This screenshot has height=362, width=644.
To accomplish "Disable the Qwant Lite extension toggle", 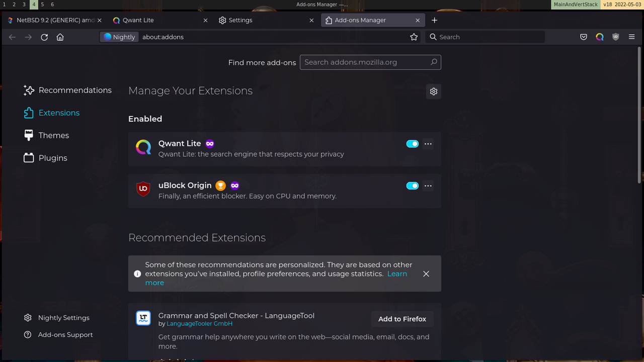I will [413, 144].
